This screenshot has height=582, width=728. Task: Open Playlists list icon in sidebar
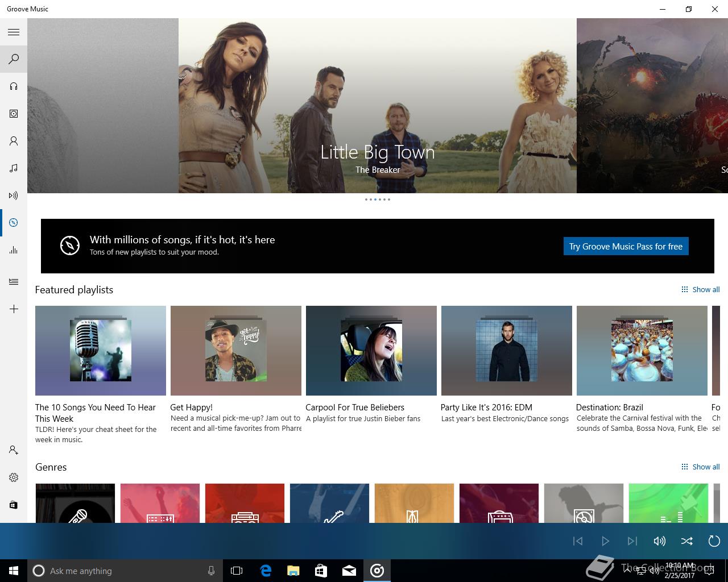point(14,282)
